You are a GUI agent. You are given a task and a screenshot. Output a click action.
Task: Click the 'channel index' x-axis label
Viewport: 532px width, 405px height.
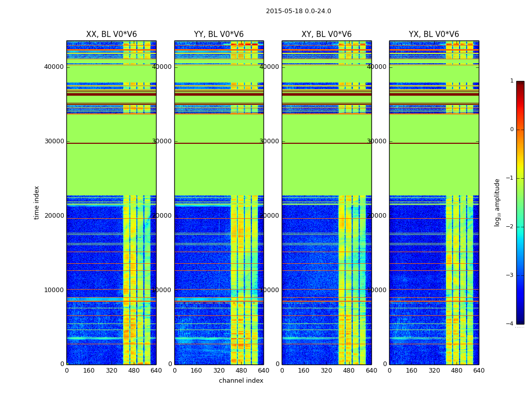(x=241, y=381)
